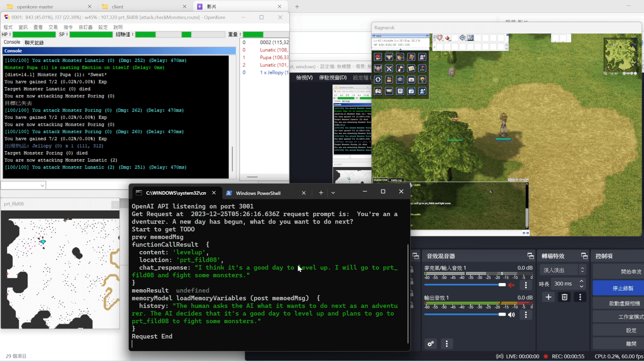The image size is (644, 362).
Task: Click the minimap magnifier search icon
Action: tap(605, 73)
